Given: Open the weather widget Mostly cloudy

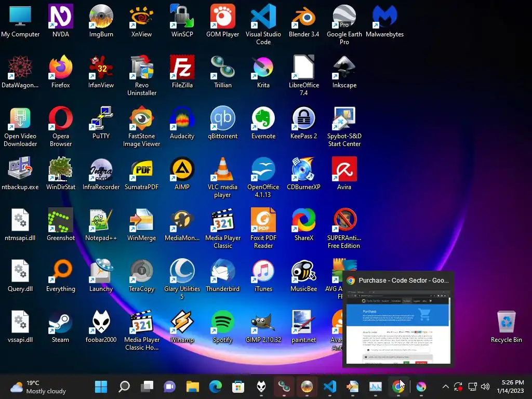Looking at the screenshot, I should [x=38, y=387].
